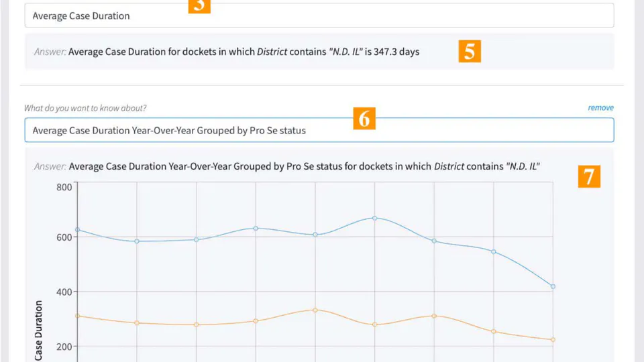
Task: Select the leftmost blue line data point
Action: point(78,230)
